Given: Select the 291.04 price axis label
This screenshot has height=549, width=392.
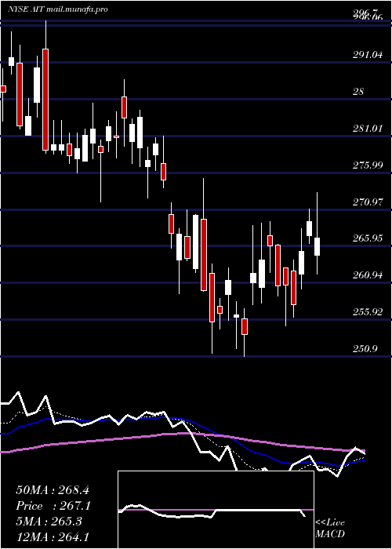Looking at the screenshot, I should 367,55.
